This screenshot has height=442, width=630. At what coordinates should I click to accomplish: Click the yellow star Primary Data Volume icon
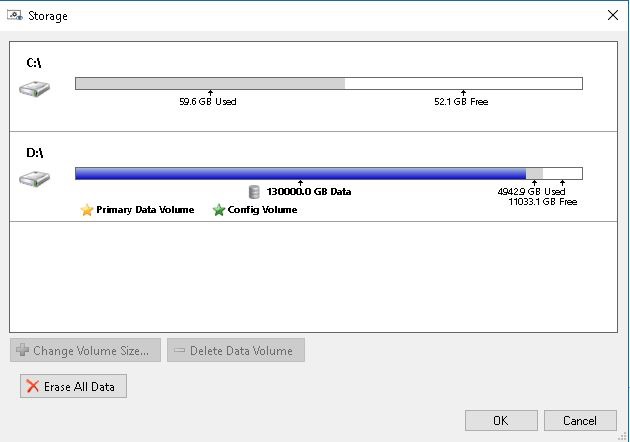click(87, 210)
